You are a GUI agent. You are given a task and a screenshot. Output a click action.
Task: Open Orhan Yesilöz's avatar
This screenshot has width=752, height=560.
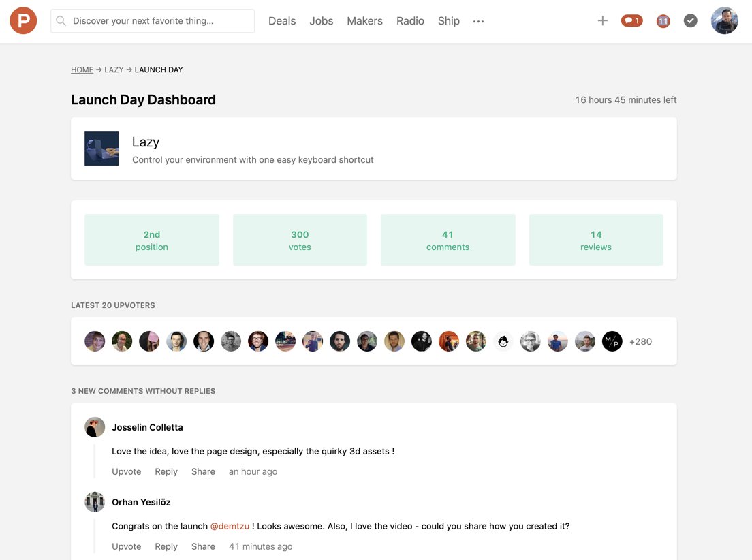click(95, 502)
